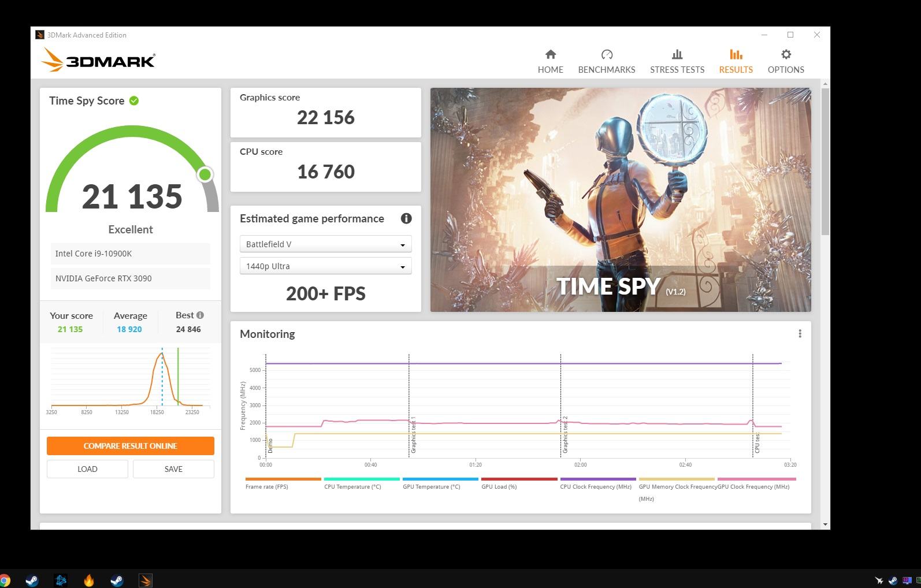Select the RESULTS tab
Screen dimensions: 921x588
(x=736, y=62)
